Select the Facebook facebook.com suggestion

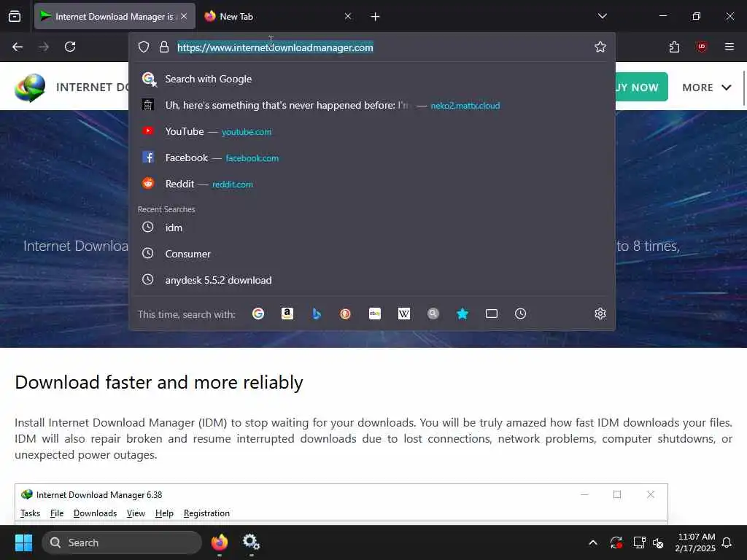pyautogui.click(x=371, y=157)
